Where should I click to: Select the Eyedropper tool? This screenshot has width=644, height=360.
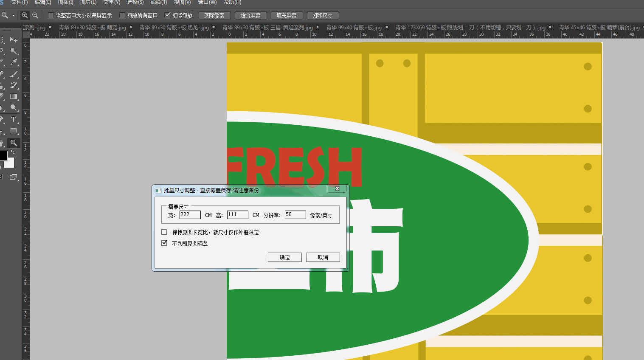click(x=14, y=62)
